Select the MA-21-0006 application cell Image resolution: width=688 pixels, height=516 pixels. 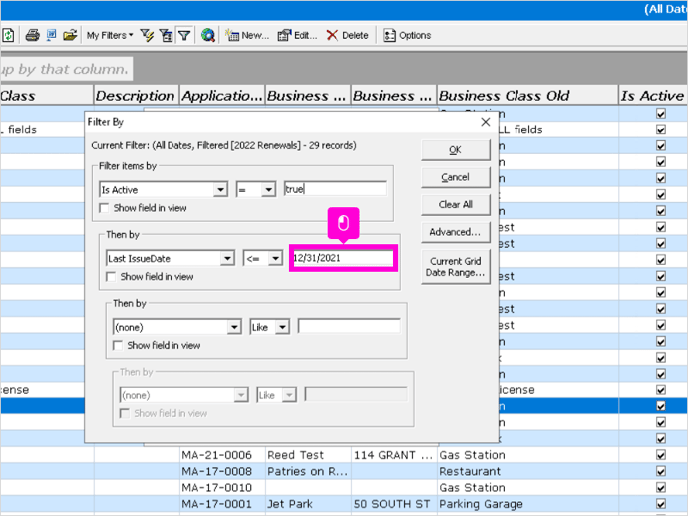tap(222, 455)
